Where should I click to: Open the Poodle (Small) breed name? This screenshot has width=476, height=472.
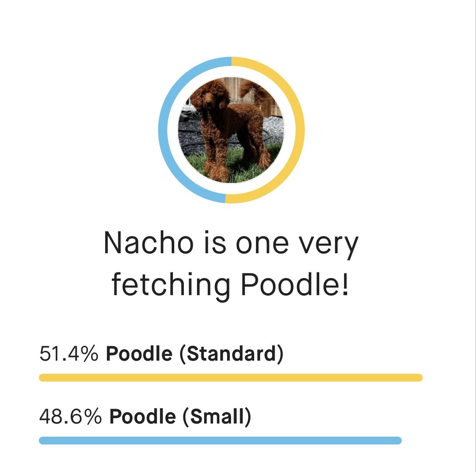click(180, 417)
